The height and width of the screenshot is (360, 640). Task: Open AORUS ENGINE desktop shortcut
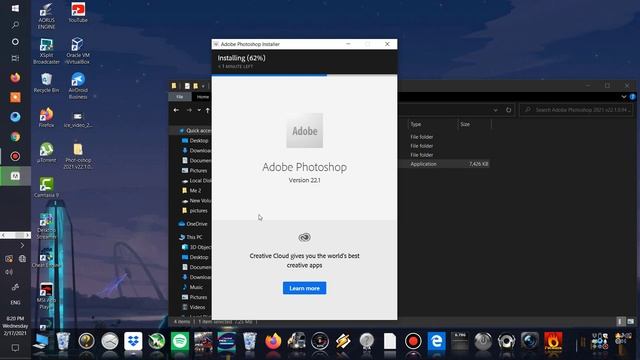point(46,16)
